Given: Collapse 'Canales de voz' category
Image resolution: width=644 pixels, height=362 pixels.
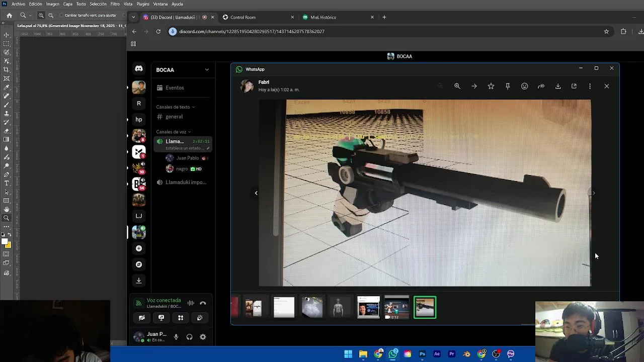Looking at the screenshot, I should (173, 132).
